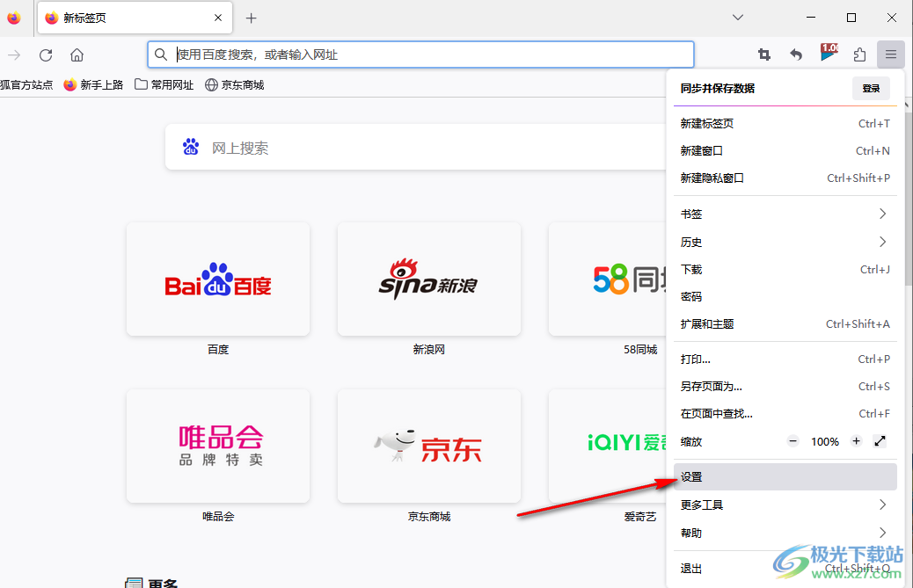
Task: Toggle the hamburger application menu button
Action: tap(891, 54)
